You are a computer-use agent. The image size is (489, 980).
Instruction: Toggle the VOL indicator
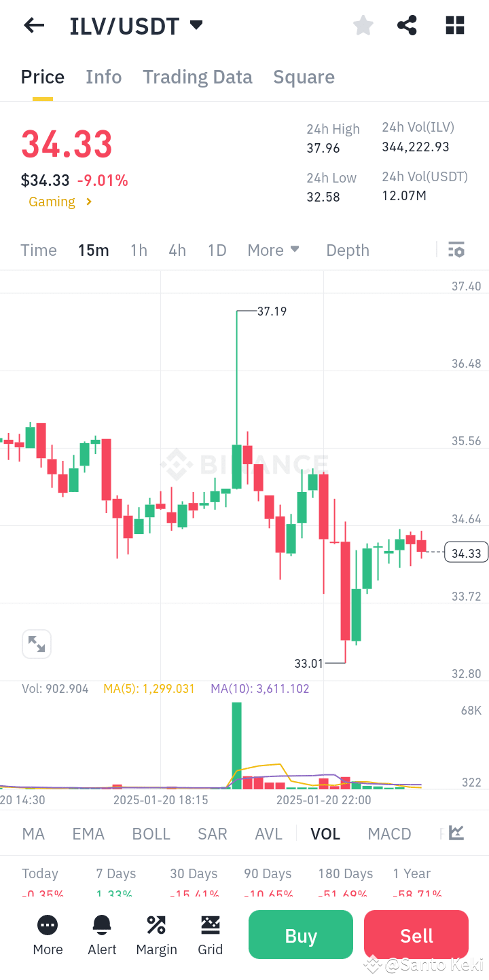(325, 833)
